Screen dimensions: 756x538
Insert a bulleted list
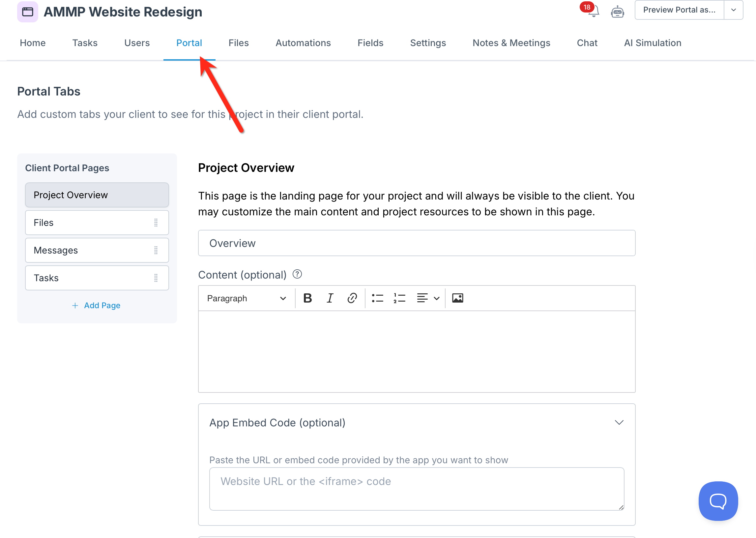click(377, 298)
